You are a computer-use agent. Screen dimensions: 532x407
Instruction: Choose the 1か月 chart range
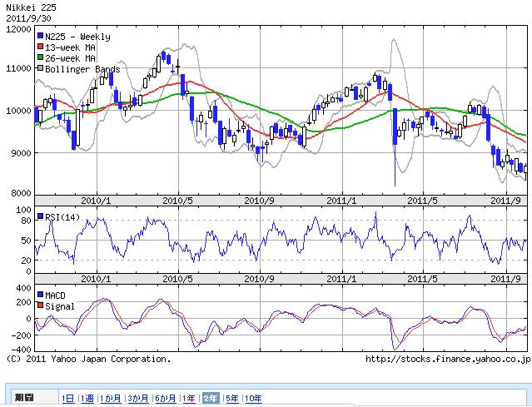[x=112, y=399]
